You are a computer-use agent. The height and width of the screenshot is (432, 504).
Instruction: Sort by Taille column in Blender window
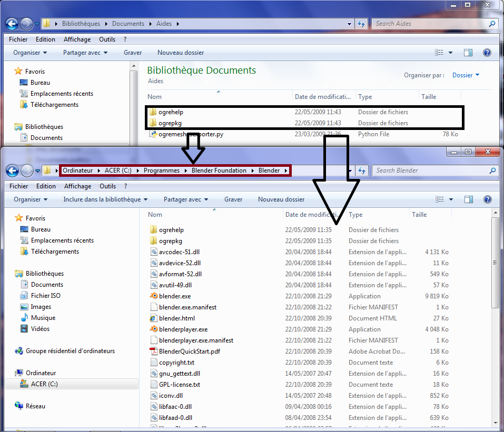point(419,215)
